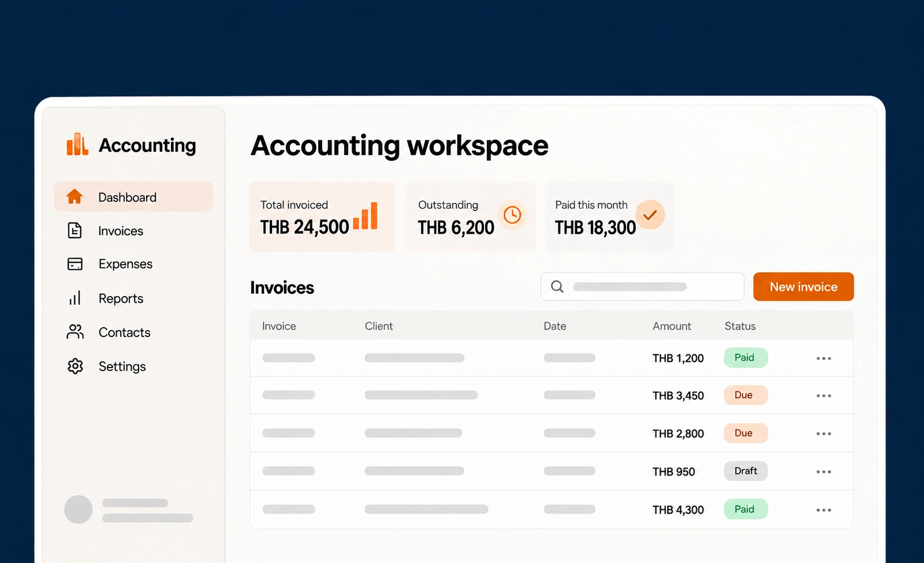Click the THB 4,300 amount cell
Image resolution: width=924 pixels, height=563 pixels.
(678, 510)
